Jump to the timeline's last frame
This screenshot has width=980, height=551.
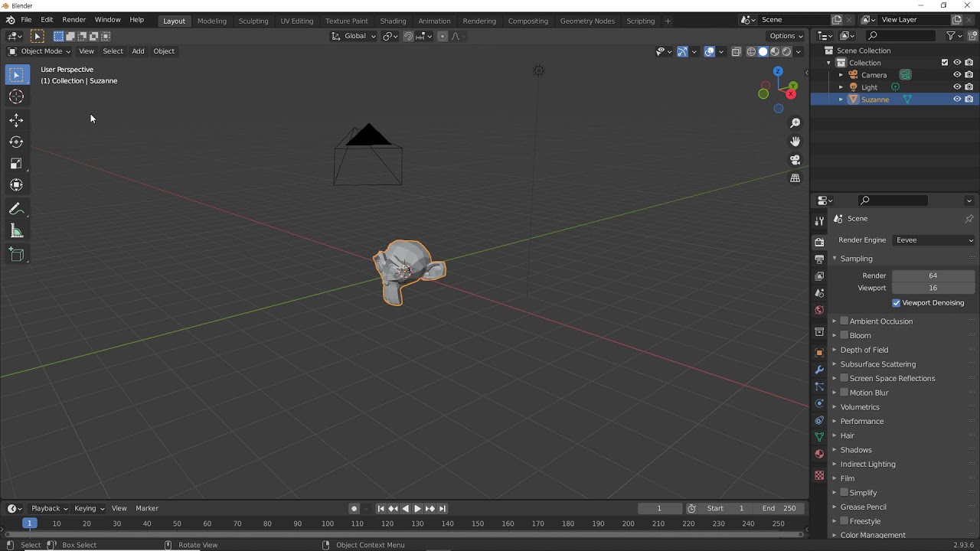[x=442, y=508]
